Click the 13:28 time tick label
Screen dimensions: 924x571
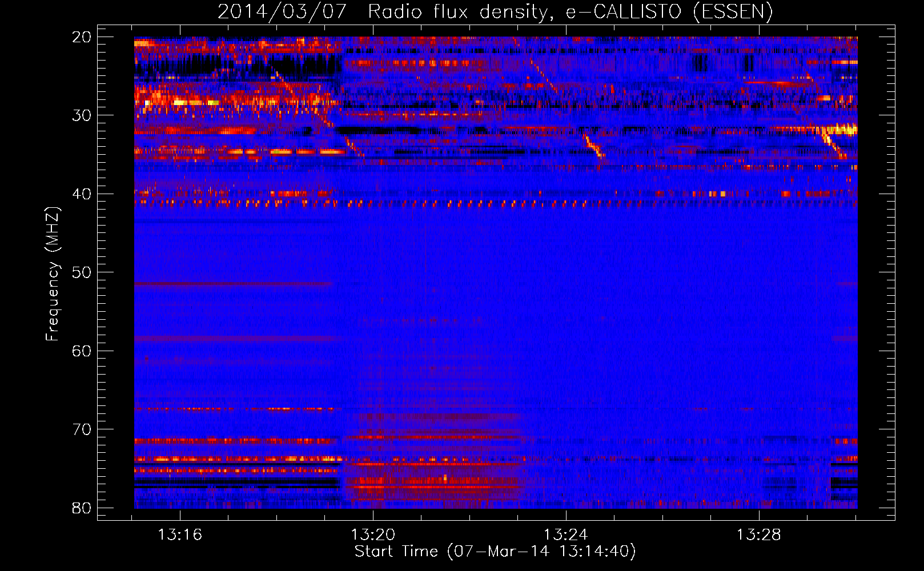758,535
